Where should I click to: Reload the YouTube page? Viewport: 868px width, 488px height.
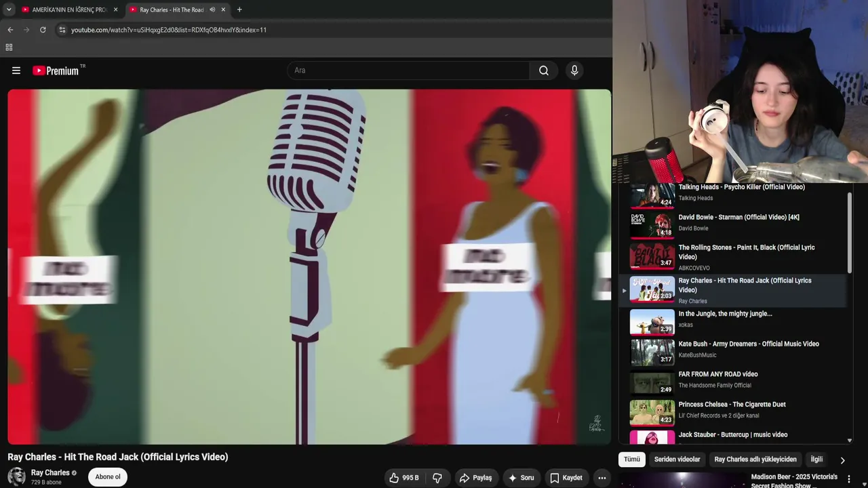click(x=43, y=30)
